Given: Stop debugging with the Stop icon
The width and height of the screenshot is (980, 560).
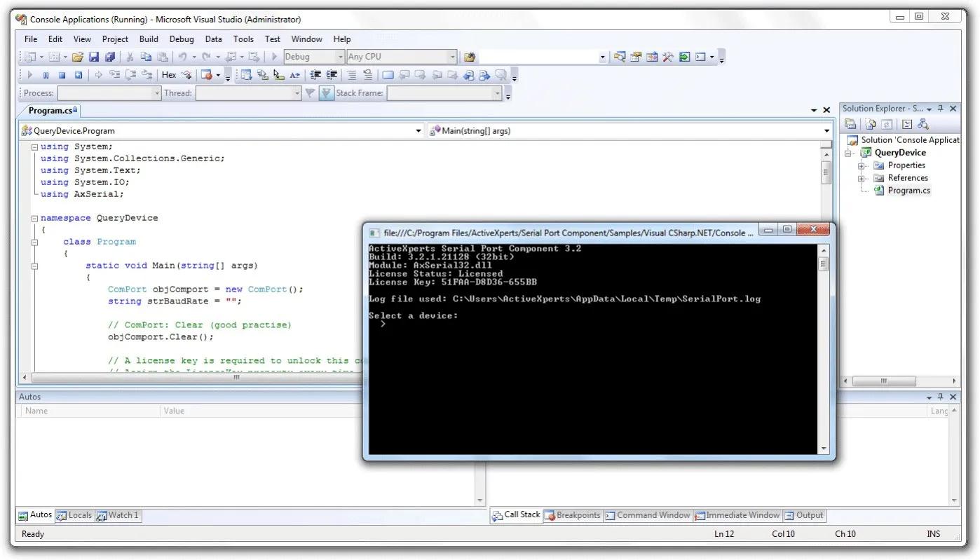Looking at the screenshot, I should [x=62, y=75].
